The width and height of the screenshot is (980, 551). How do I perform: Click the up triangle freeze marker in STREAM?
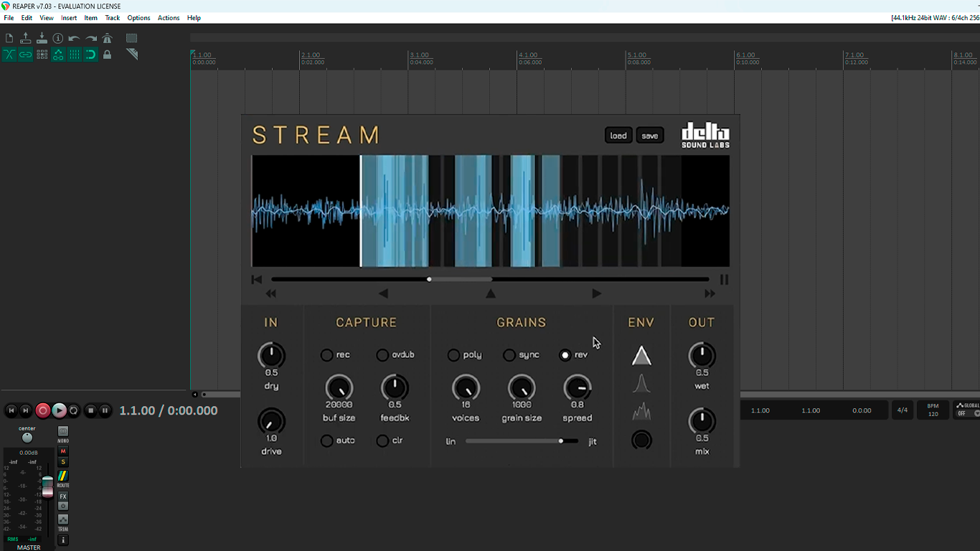coord(491,293)
